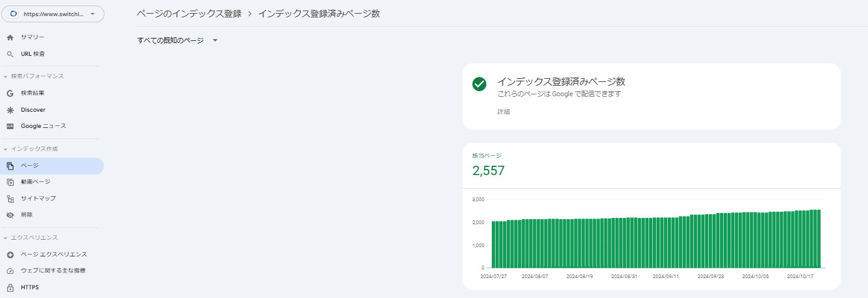Click the ページ pages icon
This screenshot has width=868, height=298.
pos(10,166)
